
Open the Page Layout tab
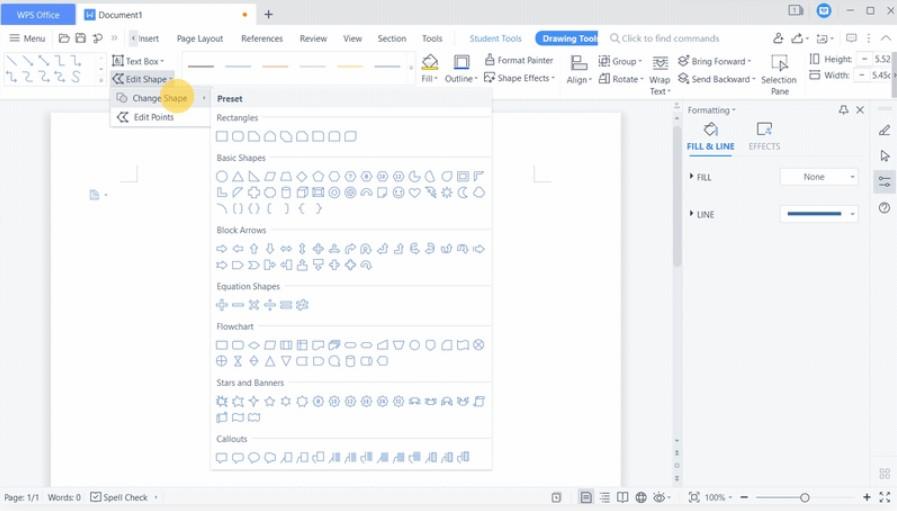pos(200,38)
